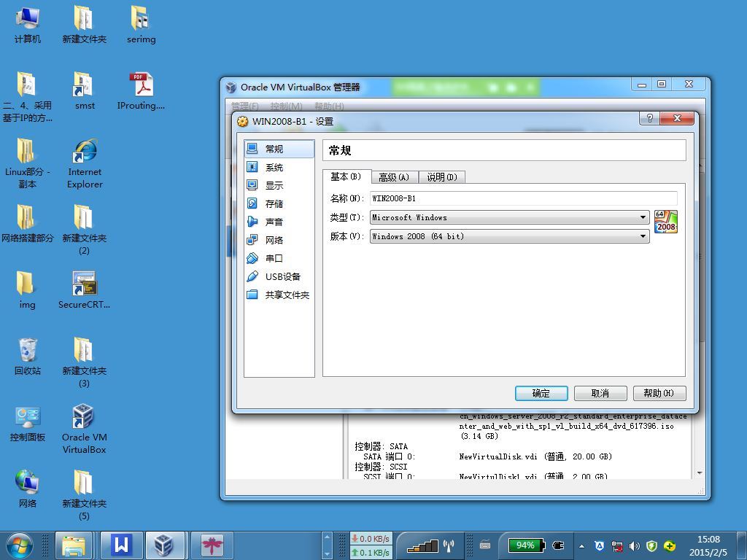
Task: Select the serimg folder on the desktop
Action: 141,26
